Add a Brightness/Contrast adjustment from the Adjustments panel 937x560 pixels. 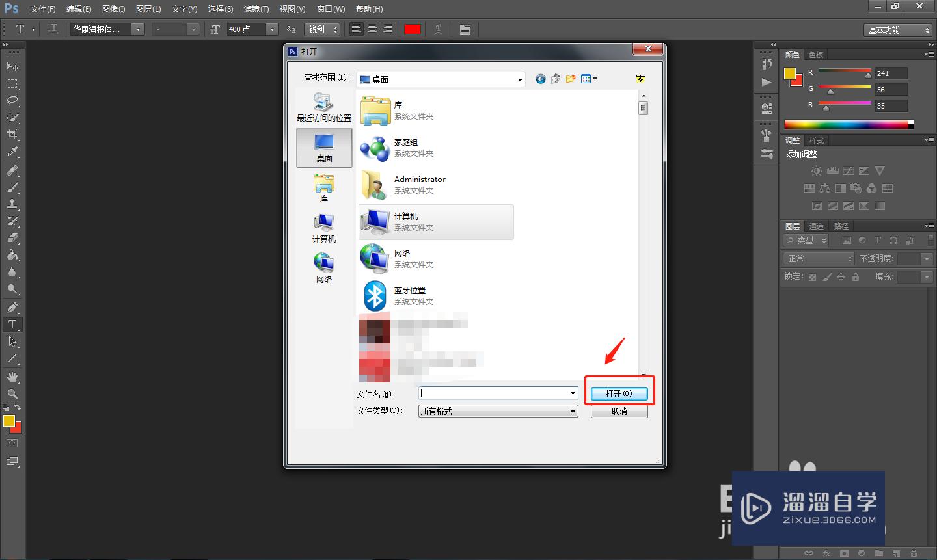(816, 170)
